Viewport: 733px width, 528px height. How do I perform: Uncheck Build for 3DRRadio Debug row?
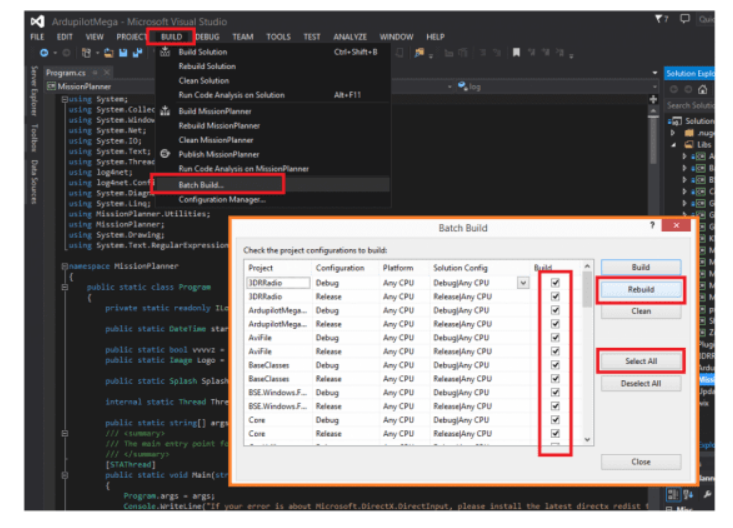(x=555, y=282)
